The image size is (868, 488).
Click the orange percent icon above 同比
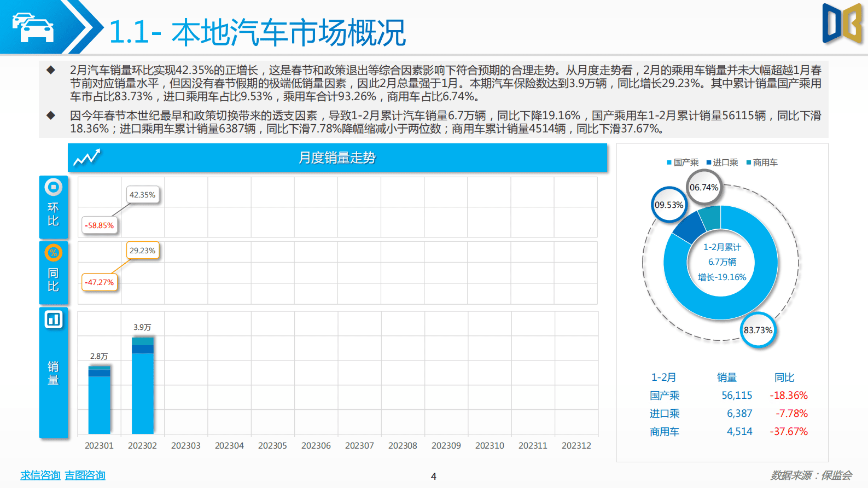[53, 253]
